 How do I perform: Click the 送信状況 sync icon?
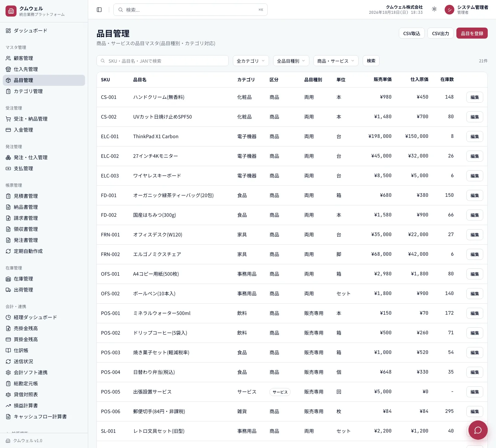[8, 362]
